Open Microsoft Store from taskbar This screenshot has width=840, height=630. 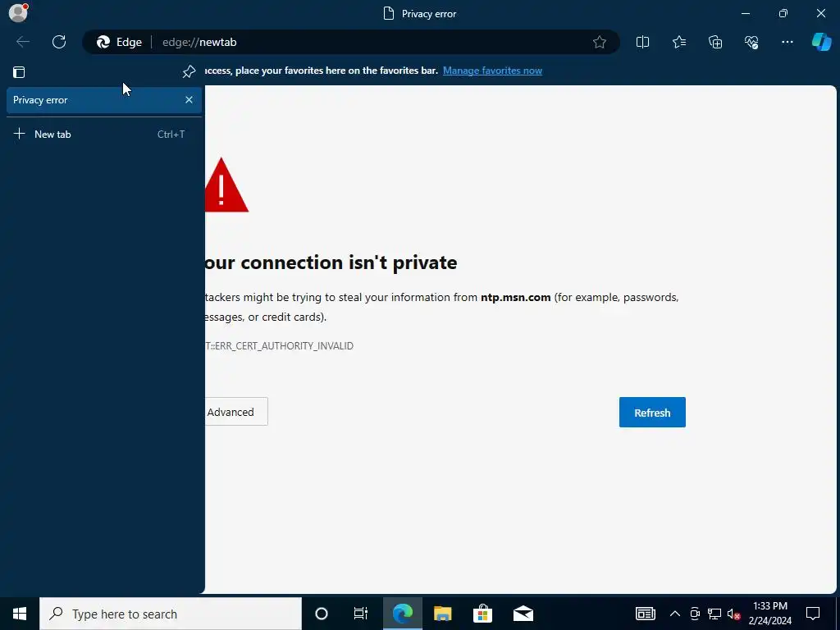point(482,614)
